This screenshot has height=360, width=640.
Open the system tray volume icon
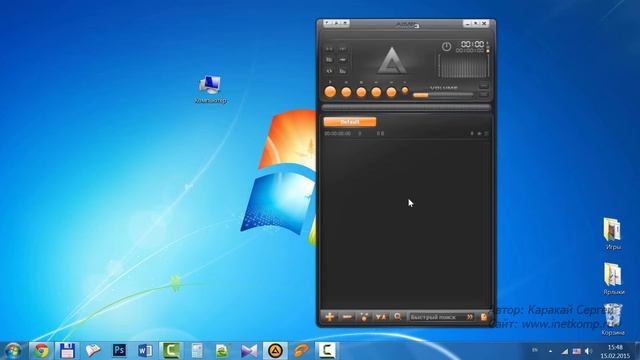pyautogui.click(x=588, y=351)
